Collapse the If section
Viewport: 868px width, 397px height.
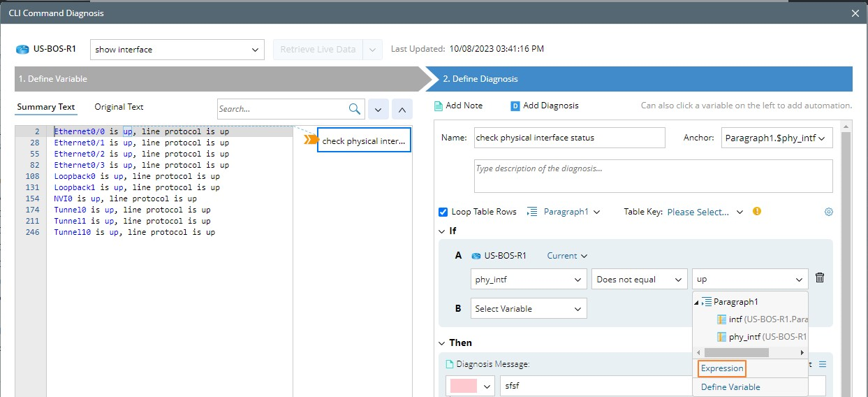442,231
